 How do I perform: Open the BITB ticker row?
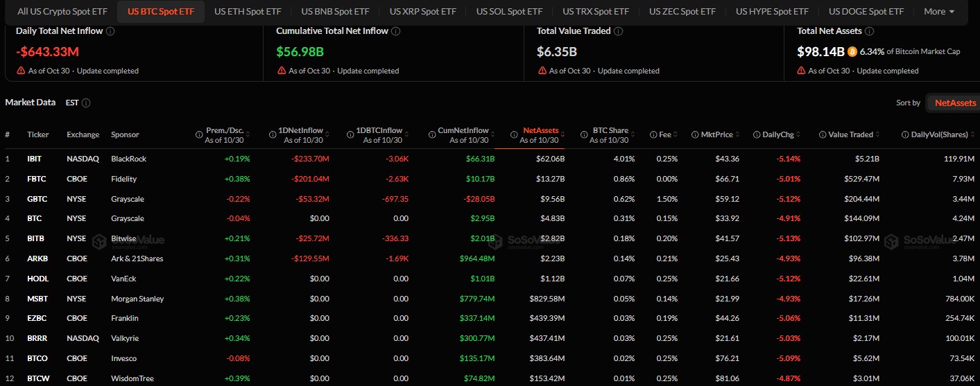490,238
